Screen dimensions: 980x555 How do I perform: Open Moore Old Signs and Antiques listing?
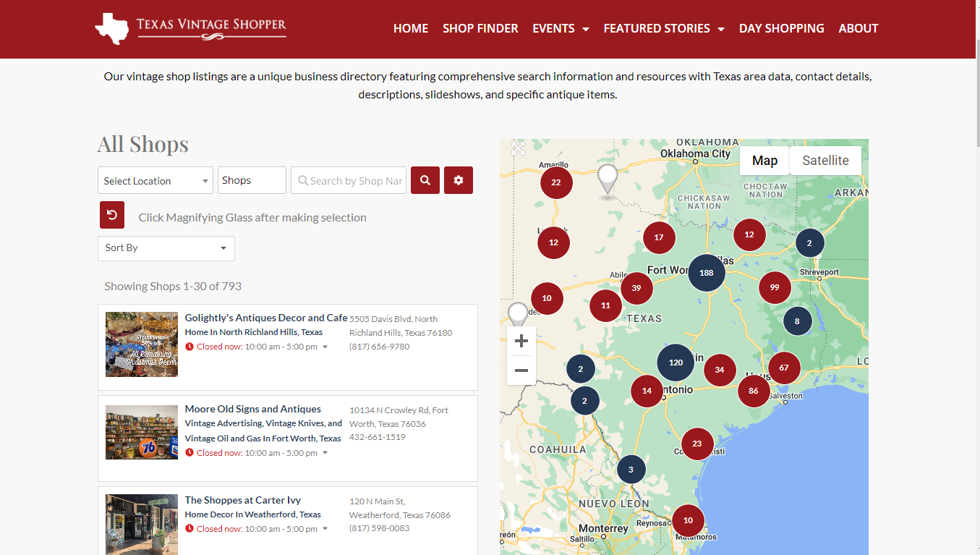point(252,409)
